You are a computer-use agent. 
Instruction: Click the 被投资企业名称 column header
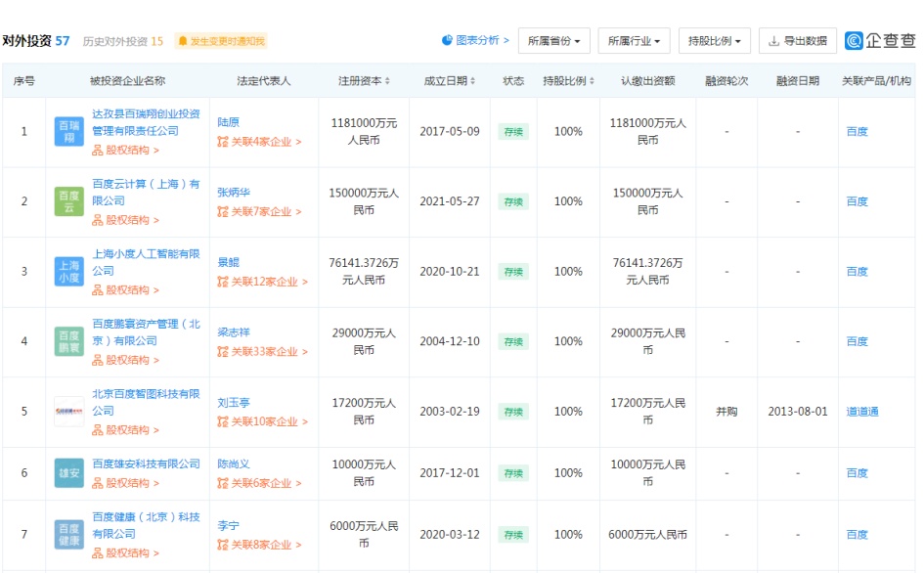pos(127,81)
